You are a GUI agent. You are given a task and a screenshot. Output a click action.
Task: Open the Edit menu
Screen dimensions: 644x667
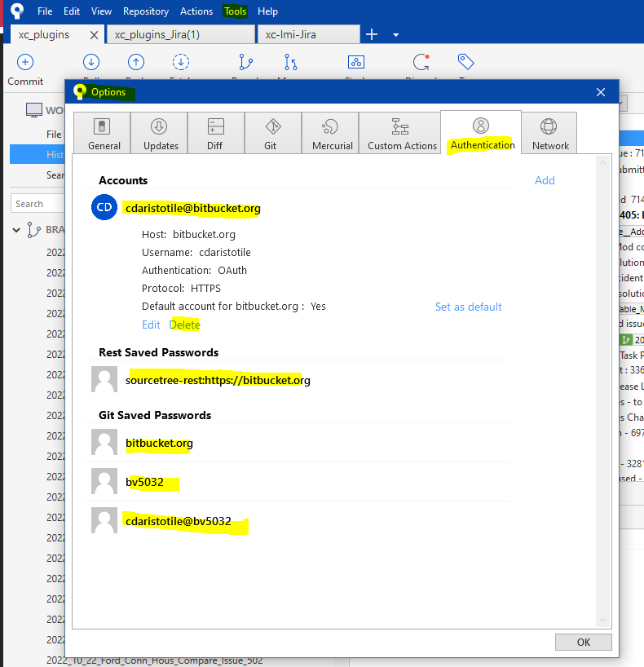click(x=72, y=11)
